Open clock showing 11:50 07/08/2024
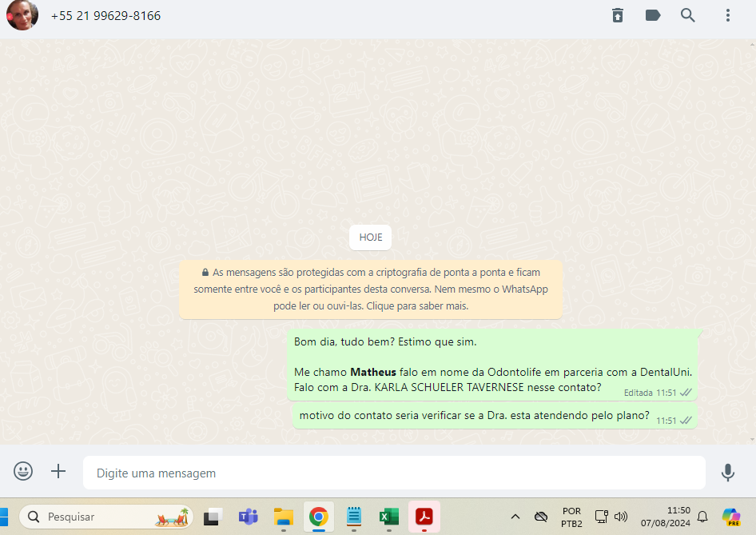The height and width of the screenshot is (535, 756). click(x=666, y=517)
